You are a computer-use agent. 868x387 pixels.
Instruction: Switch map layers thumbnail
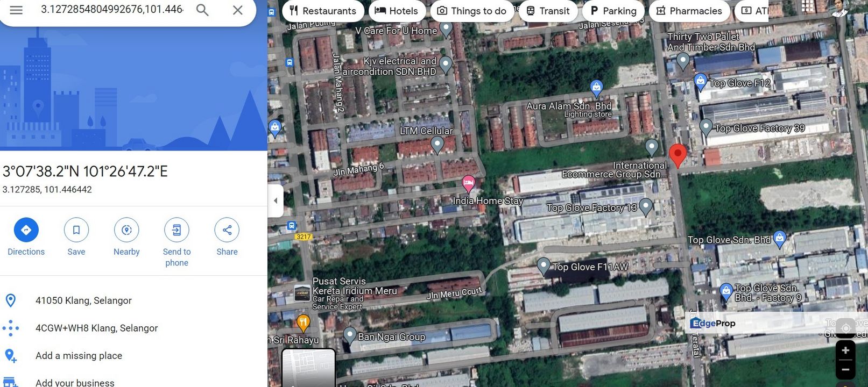coord(308,368)
